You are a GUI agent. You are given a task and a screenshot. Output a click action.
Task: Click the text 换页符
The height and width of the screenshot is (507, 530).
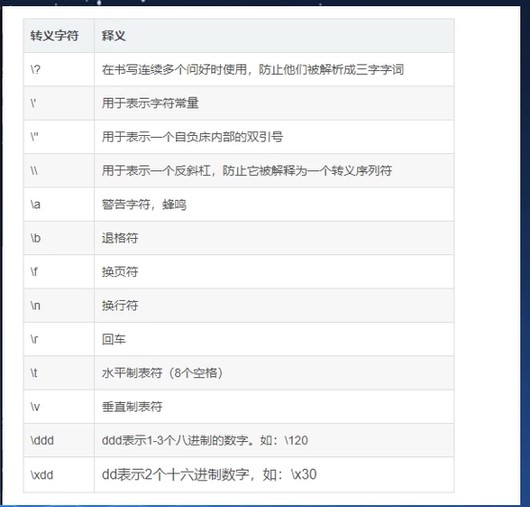120,271
